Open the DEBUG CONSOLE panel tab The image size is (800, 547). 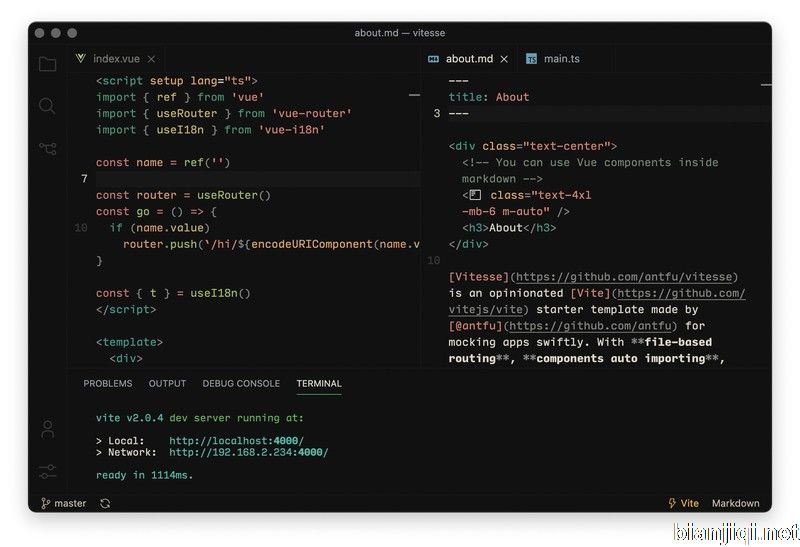(x=241, y=383)
